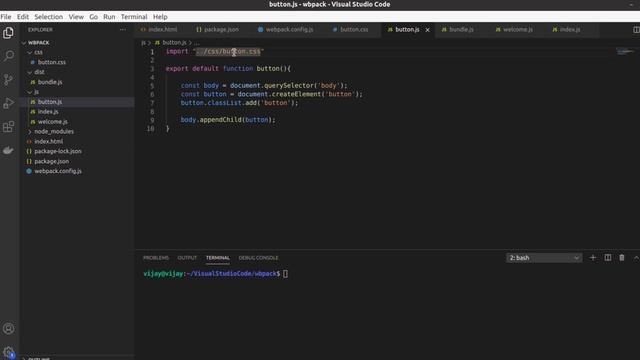Kill the terminal with trash icon
This screenshot has width=640, height=360.
622,258
